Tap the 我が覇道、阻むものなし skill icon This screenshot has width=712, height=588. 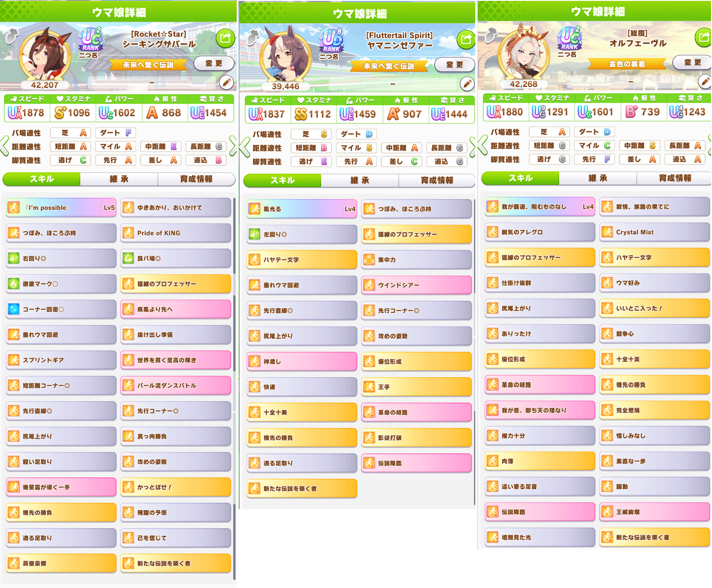pos(493,207)
